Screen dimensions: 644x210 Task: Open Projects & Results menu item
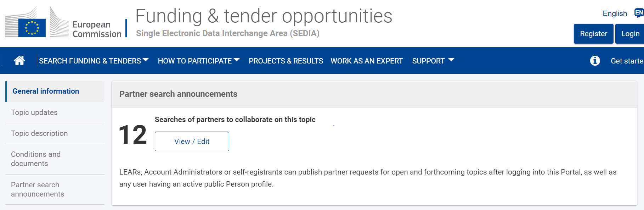coord(286,61)
